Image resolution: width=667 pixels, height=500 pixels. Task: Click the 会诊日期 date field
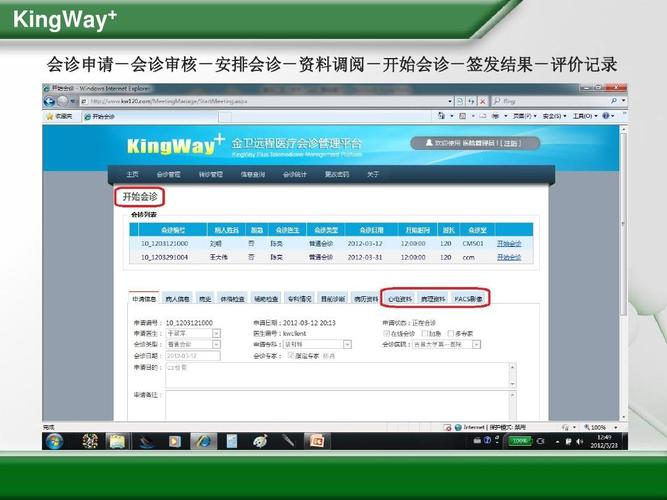pyautogui.click(x=192, y=356)
